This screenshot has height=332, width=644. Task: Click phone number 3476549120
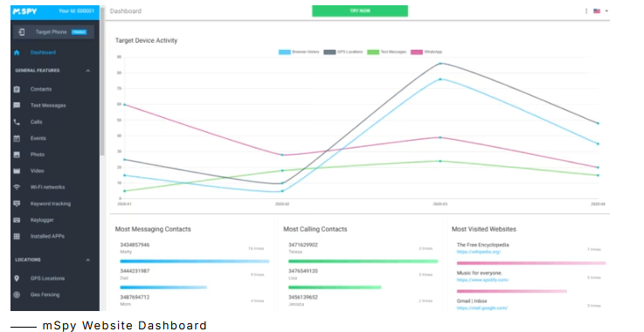point(303,271)
